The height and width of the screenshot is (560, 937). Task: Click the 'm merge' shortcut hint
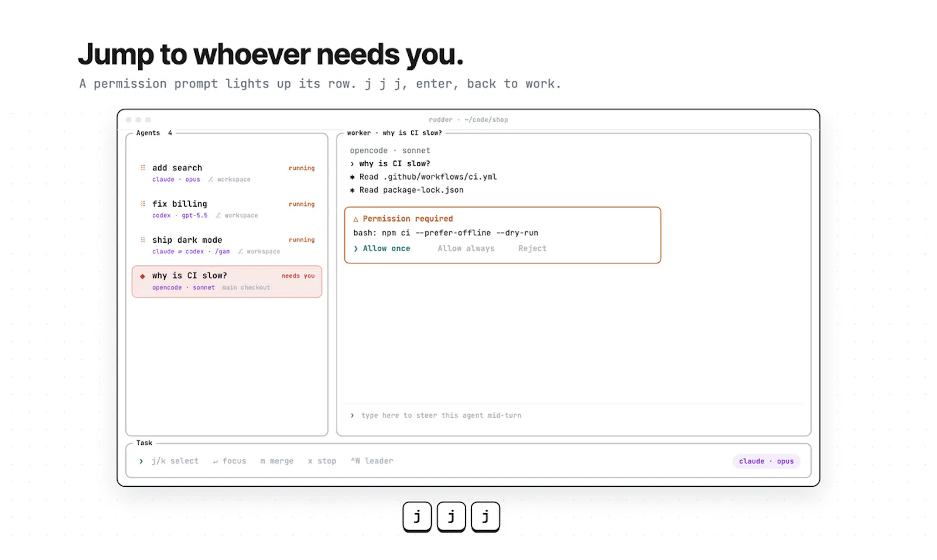click(x=277, y=461)
